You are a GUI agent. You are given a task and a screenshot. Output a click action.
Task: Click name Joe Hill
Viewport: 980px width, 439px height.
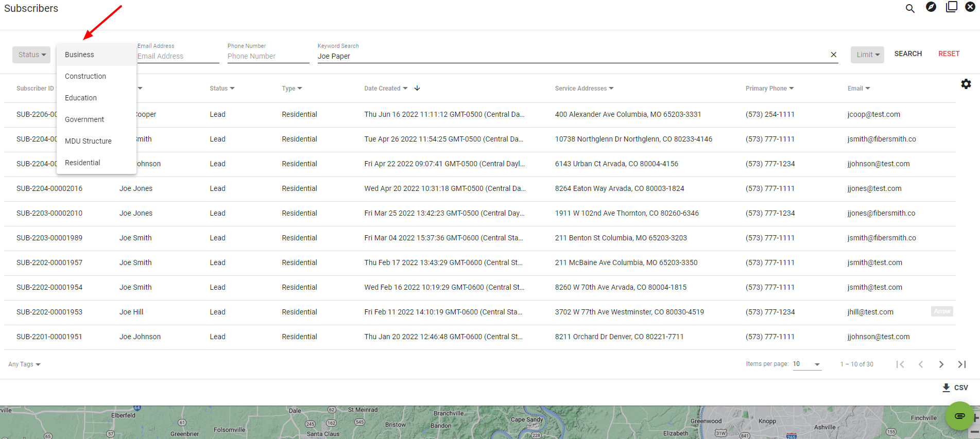tap(131, 312)
